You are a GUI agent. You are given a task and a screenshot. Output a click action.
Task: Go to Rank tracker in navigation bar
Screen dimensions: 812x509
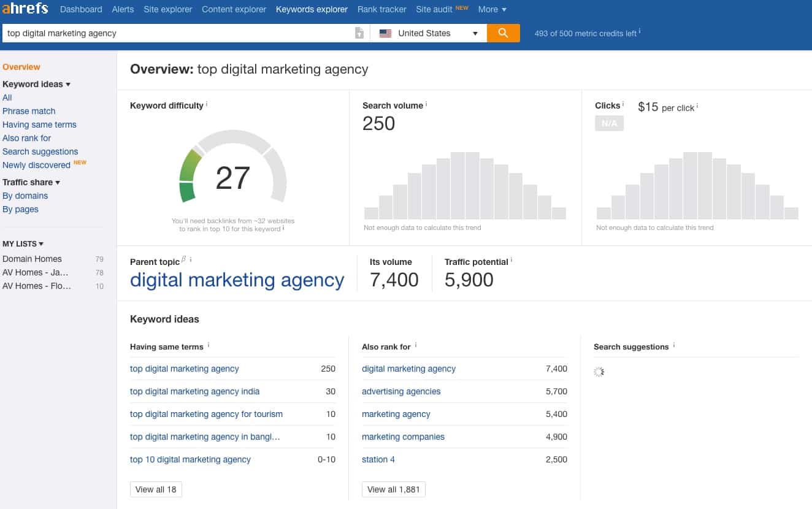tap(381, 9)
